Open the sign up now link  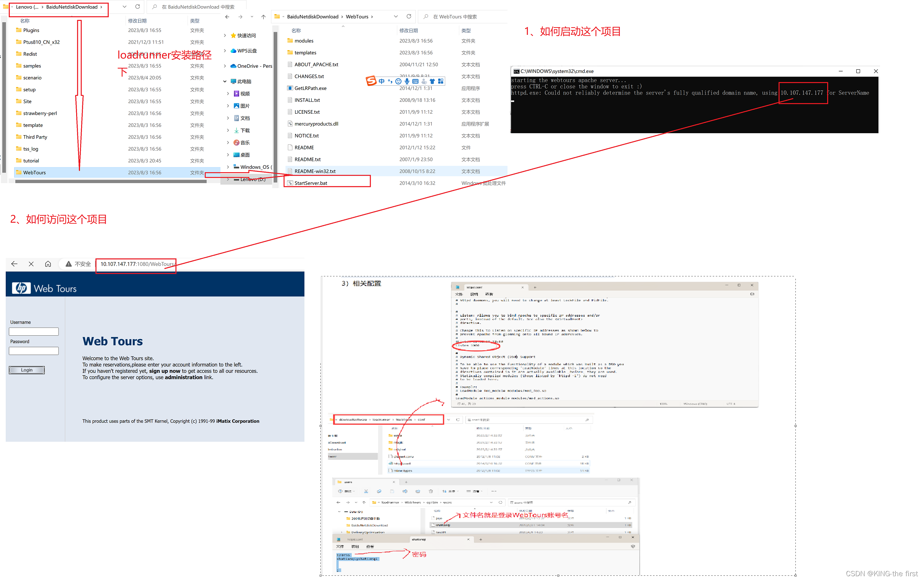(x=165, y=371)
